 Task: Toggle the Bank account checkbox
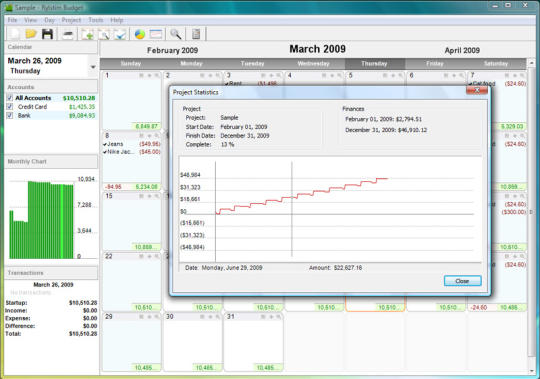10,116
